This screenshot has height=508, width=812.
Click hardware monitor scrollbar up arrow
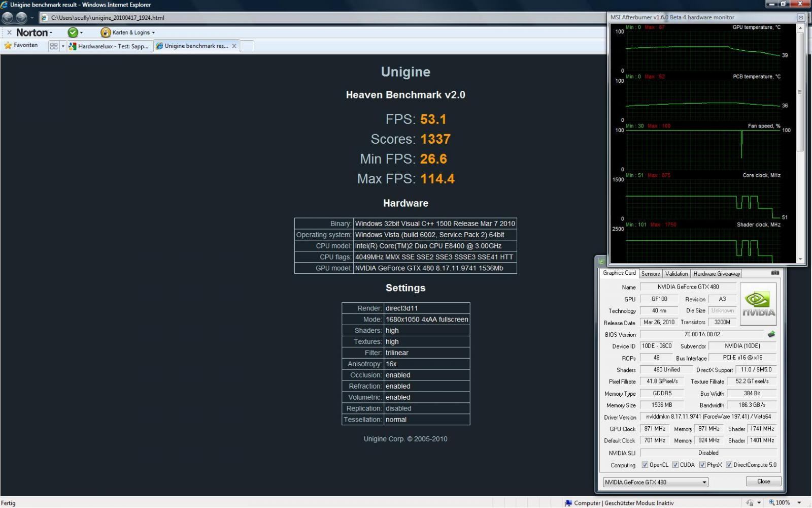(x=801, y=28)
